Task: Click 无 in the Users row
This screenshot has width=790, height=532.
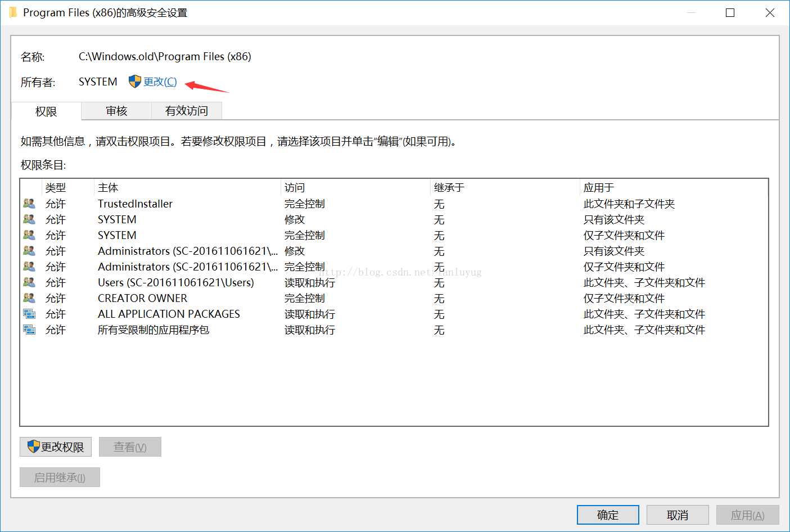Action: pyautogui.click(x=439, y=282)
